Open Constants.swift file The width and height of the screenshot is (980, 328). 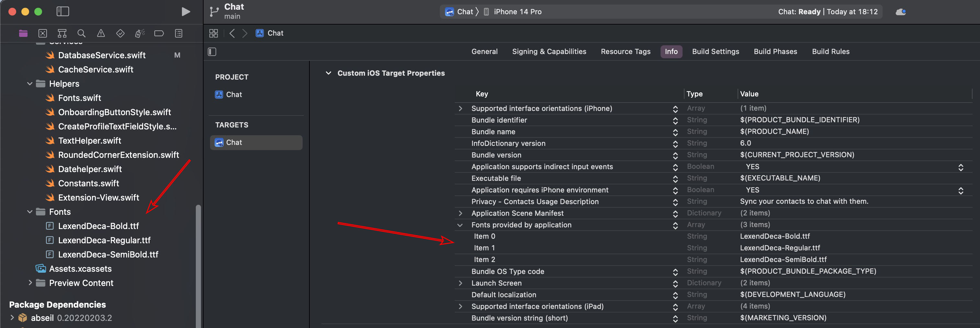89,183
